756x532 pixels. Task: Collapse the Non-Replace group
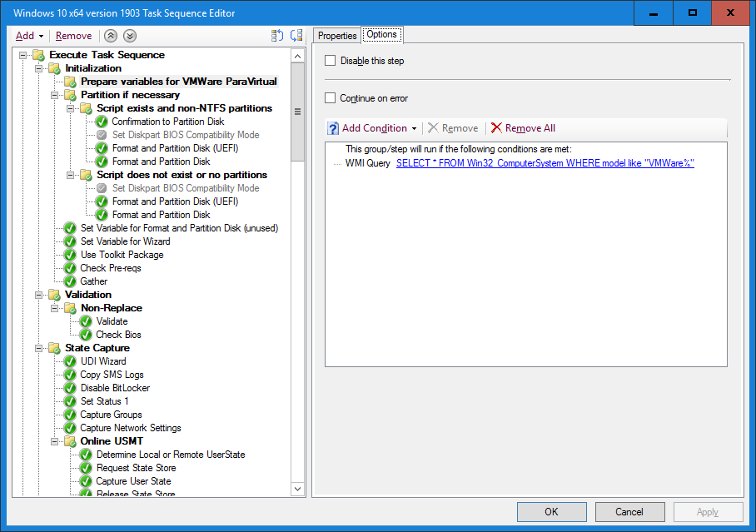(54, 308)
